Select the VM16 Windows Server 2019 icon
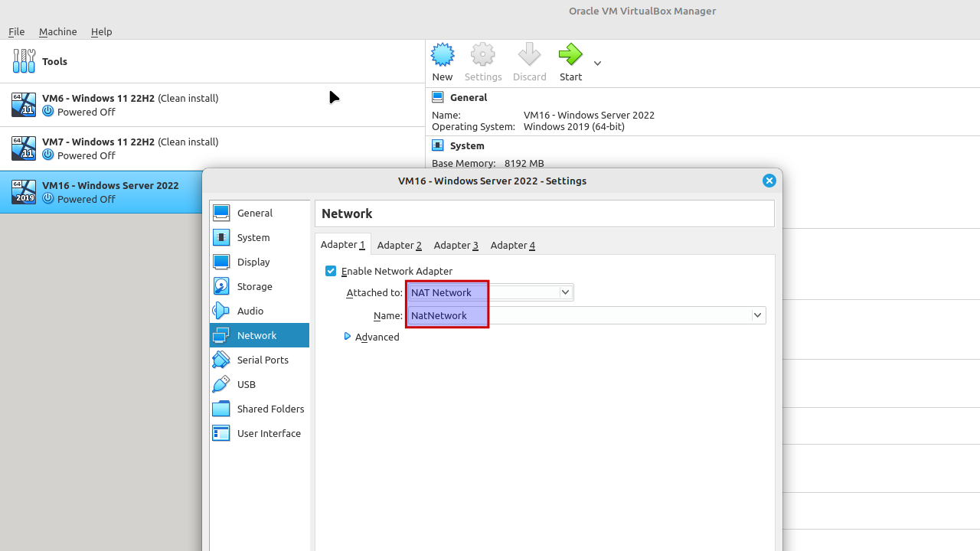This screenshot has width=980, height=551. pyautogui.click(x=24, y=192)
